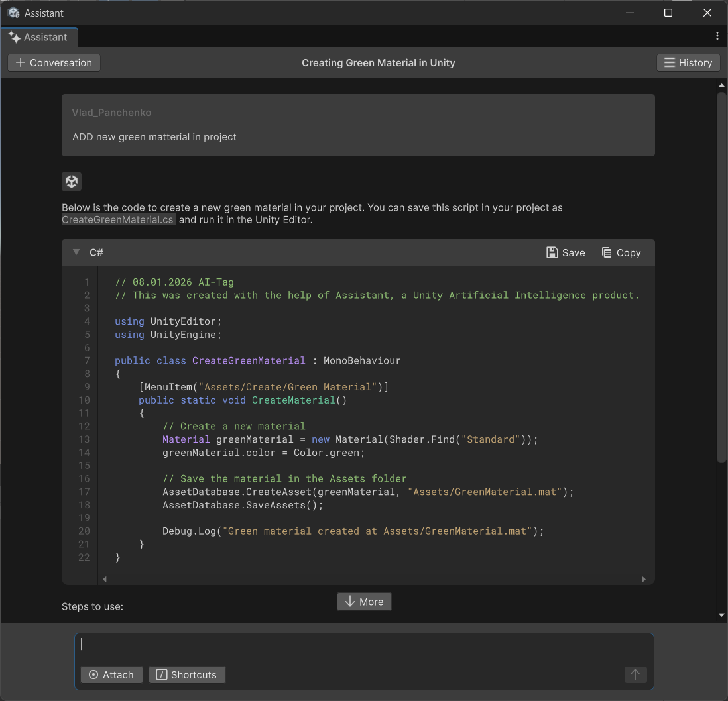Screen dimensions: 728x701
Task: Click 'greenMaterial.color = Color.green;' line
Action: pos(264,453)
